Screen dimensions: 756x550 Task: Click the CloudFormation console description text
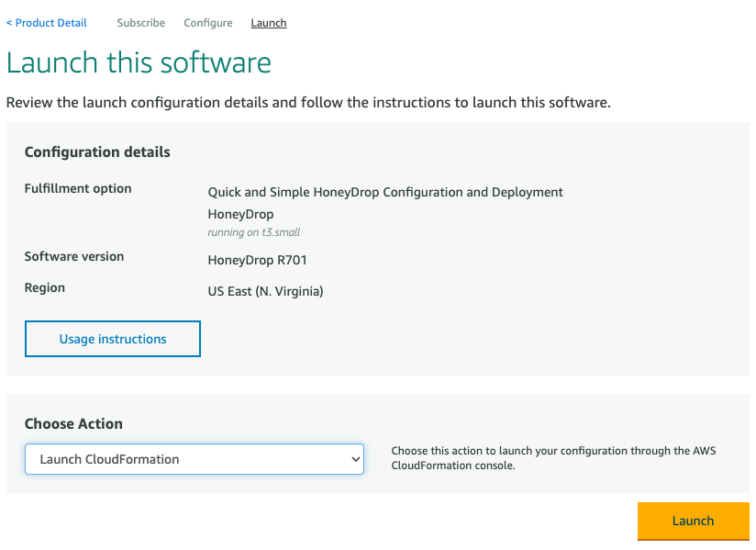point(553,458)
